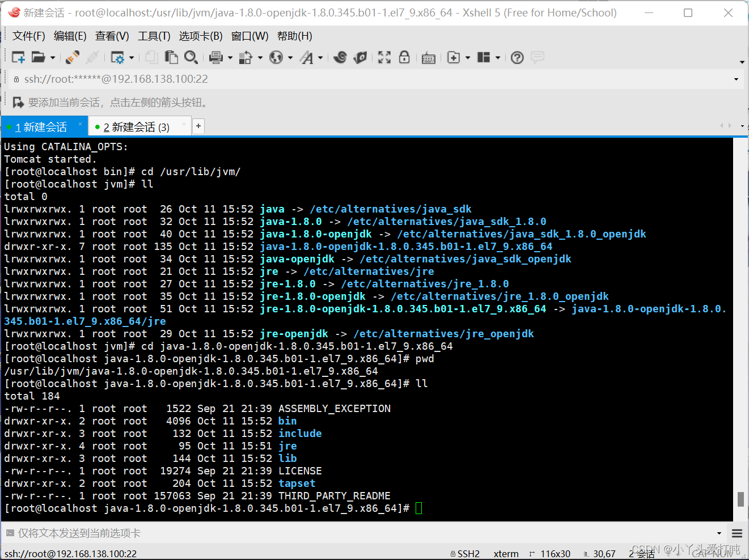Expand the layout arrangement dropdown arrow
This screenshot has height=560, width=749.
[x=498, y=58]
